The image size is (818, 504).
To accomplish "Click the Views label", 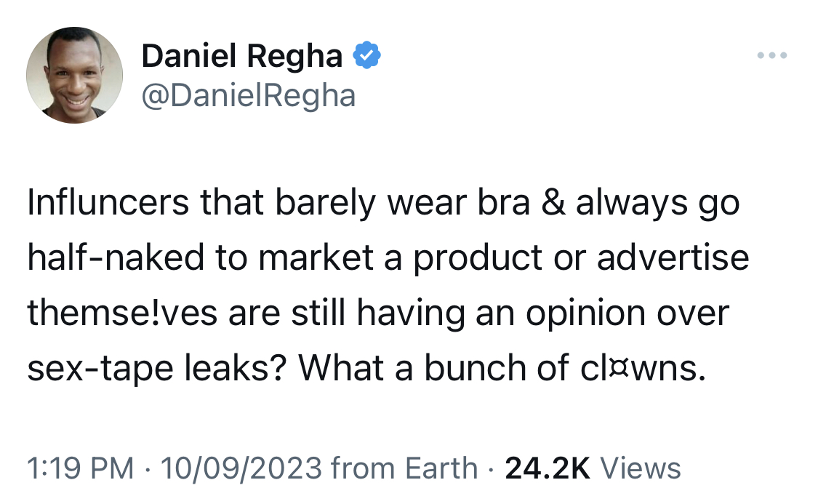I will 641,468.
